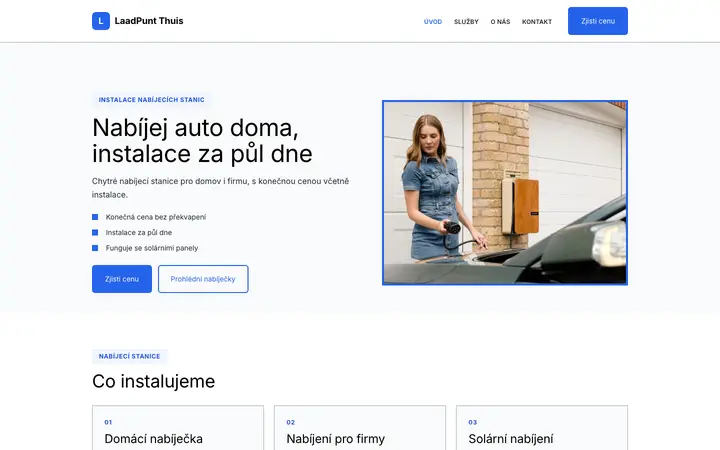
Task: Click blue square bullet beside Konečná cena
Action: click(95, 217)
